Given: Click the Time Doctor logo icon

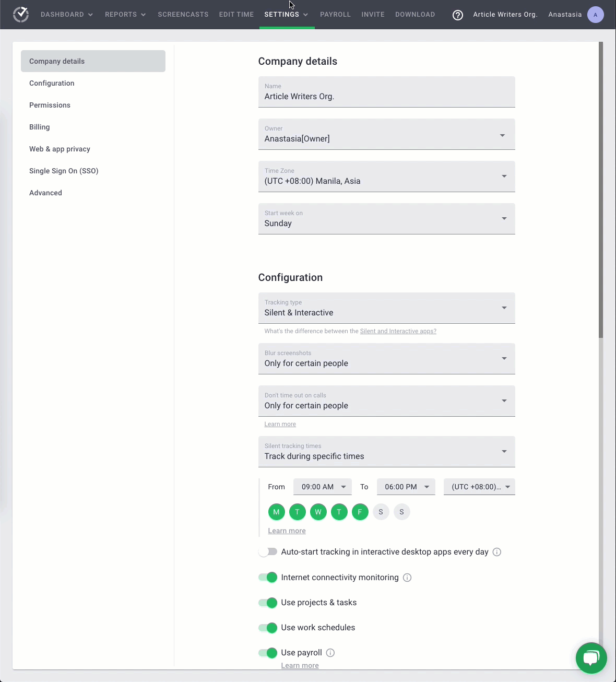Looking at the screenshot, I should coord(21,15).
